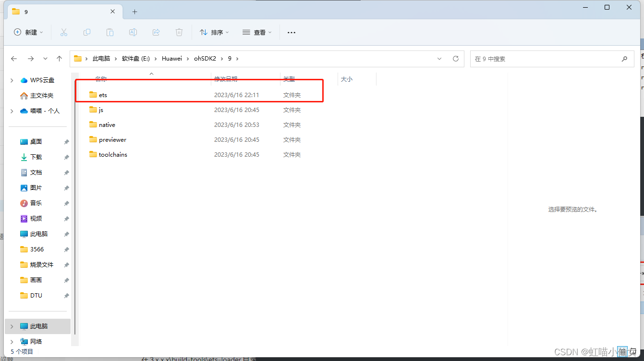Click the refresh icon in address bar

pyautogui.click(x=456, y=59)
